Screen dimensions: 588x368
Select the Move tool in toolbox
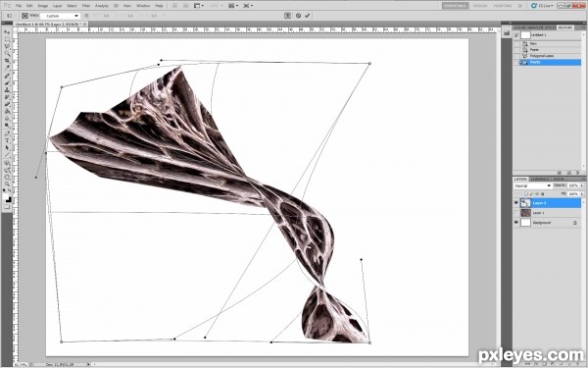pyautogui.click(x=8, y=32)
